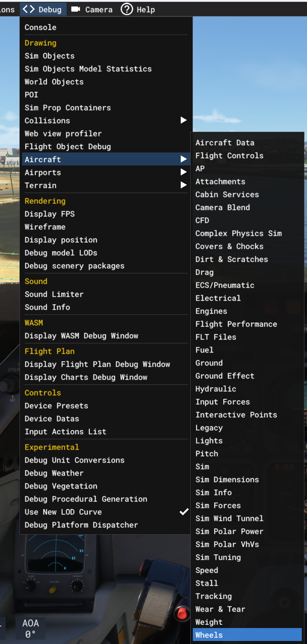Click the Camera icon in menu bar
Screen dimensions: 307x644
pos(76,10)
